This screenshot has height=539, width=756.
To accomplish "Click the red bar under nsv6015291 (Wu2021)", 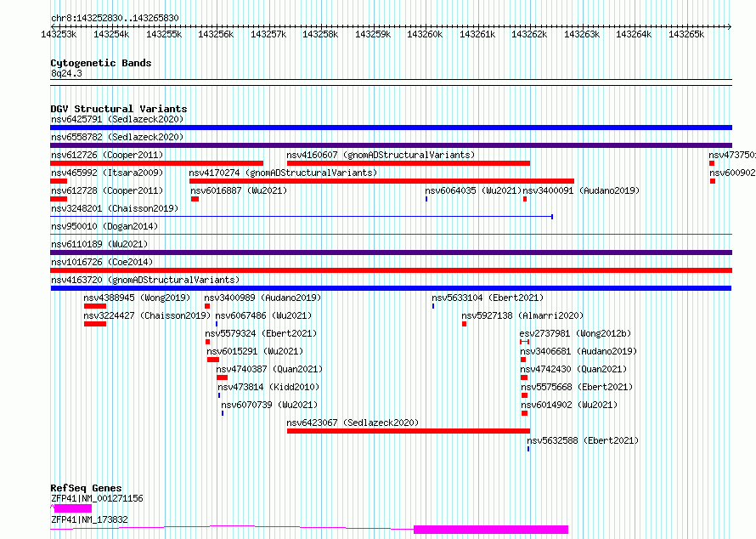I will [213, 360].
